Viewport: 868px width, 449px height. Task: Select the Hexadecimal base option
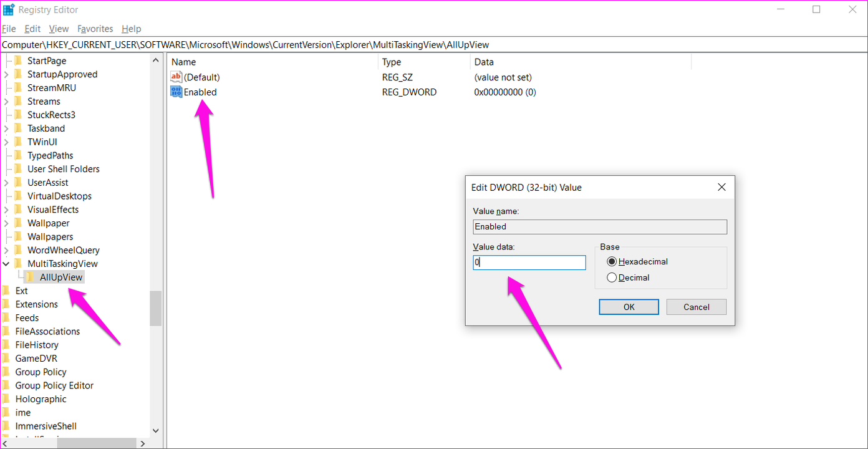612,262
